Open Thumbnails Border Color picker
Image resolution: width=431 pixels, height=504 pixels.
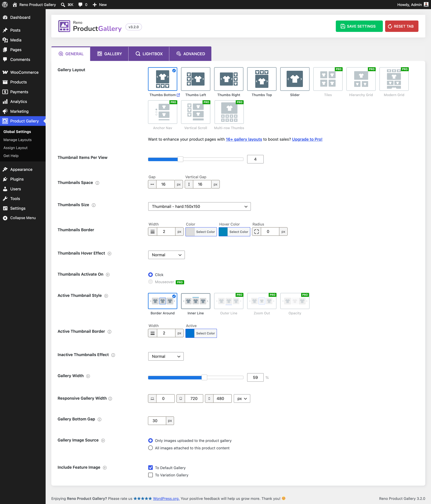point(201,231)
